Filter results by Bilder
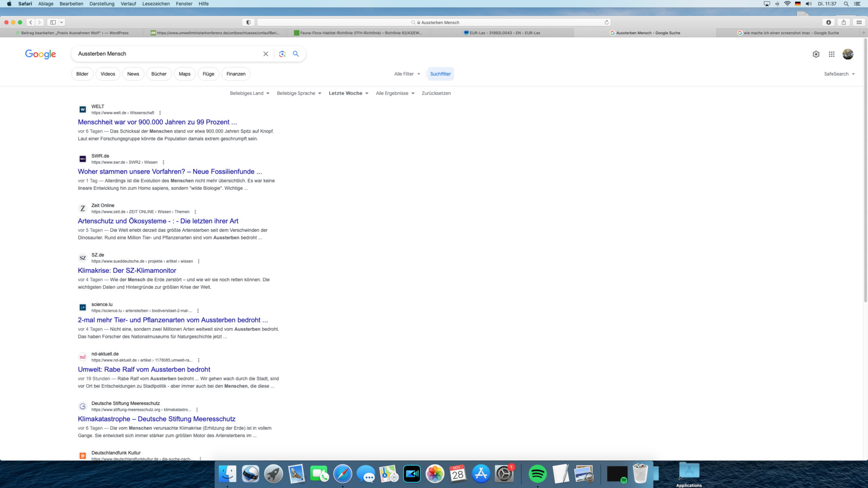 click(82, 74)
